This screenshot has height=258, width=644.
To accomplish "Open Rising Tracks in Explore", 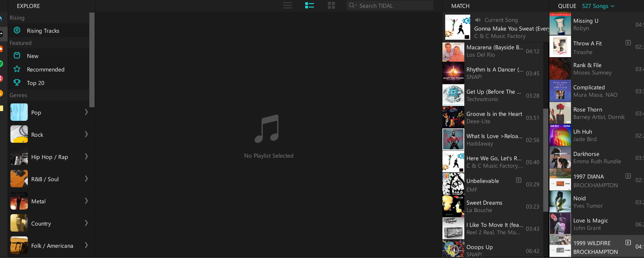I will point(49,31).
